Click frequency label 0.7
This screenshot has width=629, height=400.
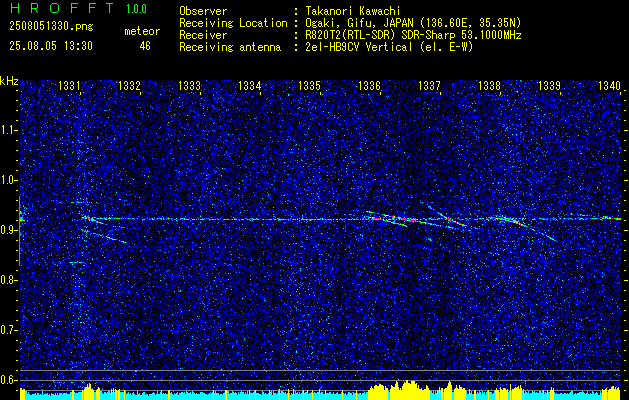tap(9, 330)
